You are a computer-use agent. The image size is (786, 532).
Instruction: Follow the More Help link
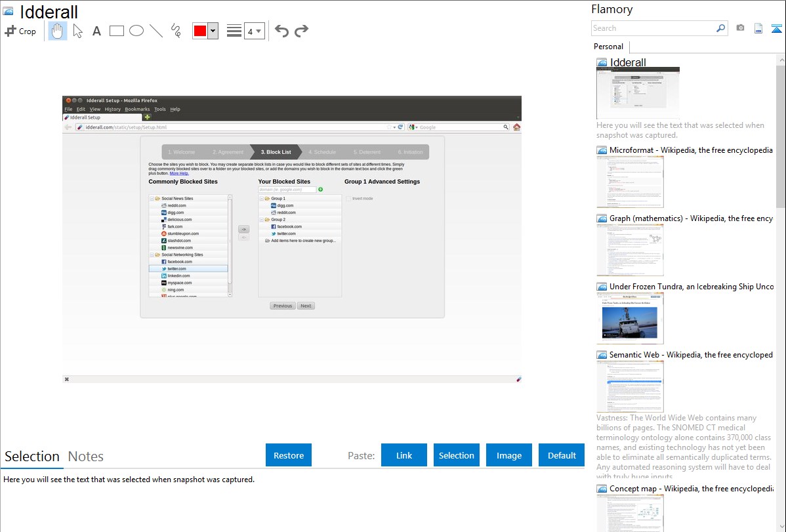coord(179,173)
